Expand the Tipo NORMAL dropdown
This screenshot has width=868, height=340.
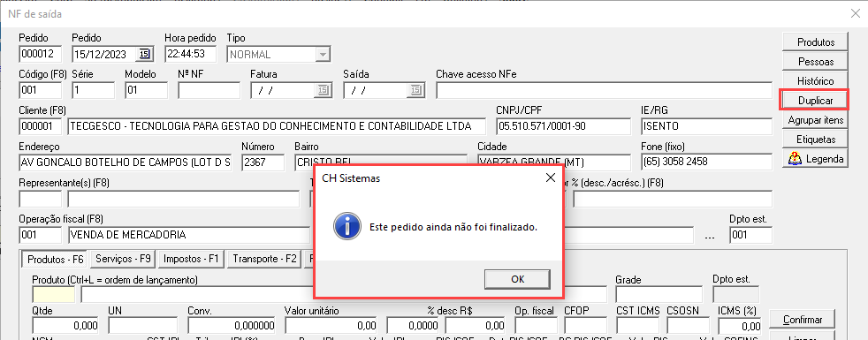coord(322,54)
